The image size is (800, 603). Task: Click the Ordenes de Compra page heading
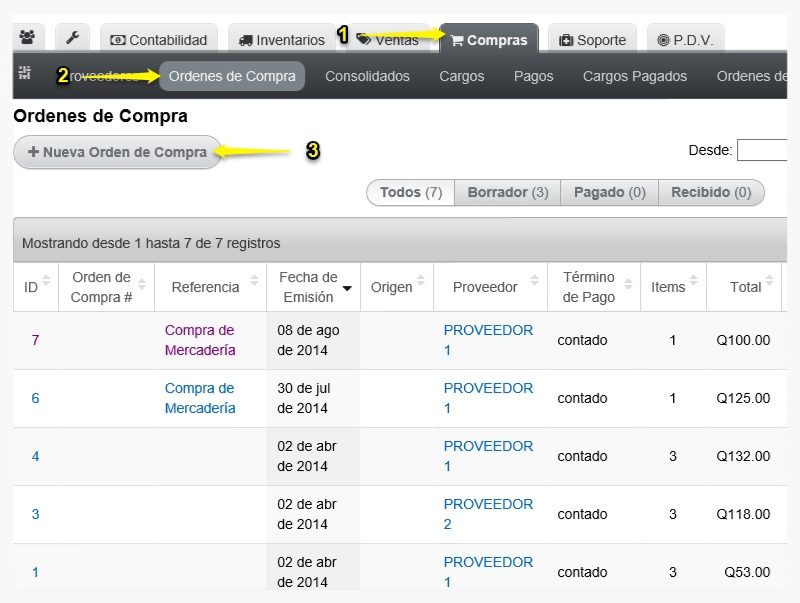tap(101, 116)
